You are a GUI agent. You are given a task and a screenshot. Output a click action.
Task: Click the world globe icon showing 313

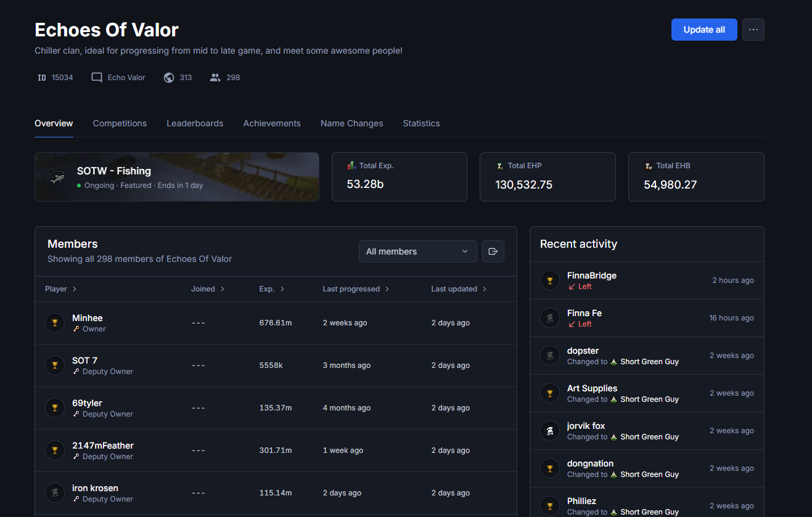169,78
